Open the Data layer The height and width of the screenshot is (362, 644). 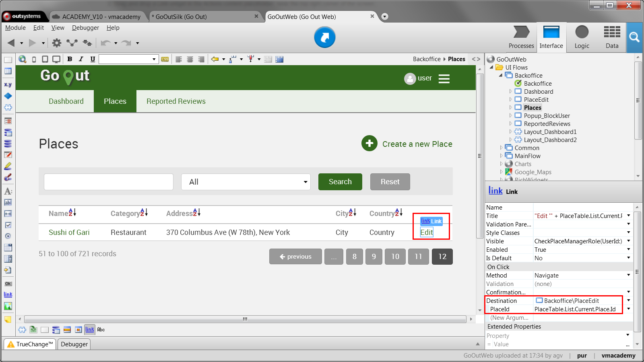(x=612, y=37)
